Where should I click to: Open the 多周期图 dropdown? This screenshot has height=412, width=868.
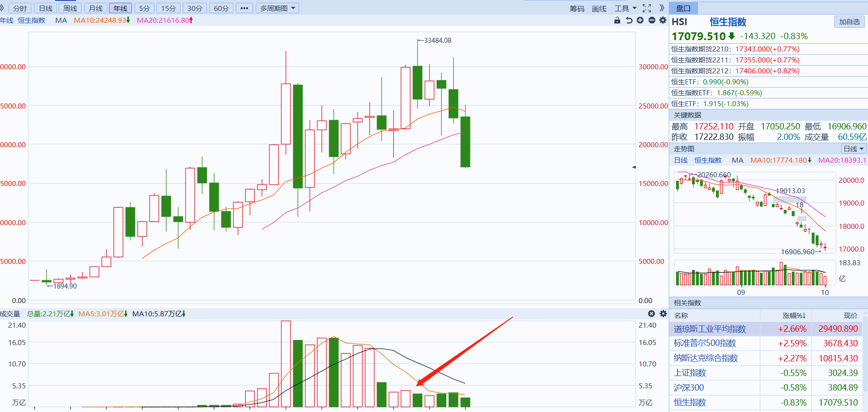pyautogui.click(x=278, y=8)
